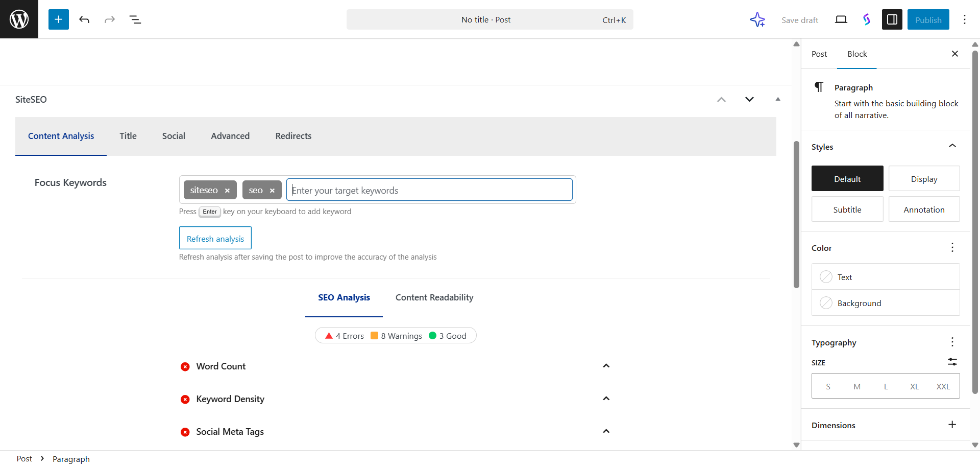The height and width of the screenshot is (466, 980).
Task: Collapse the Word Count section
Action: 606,366
